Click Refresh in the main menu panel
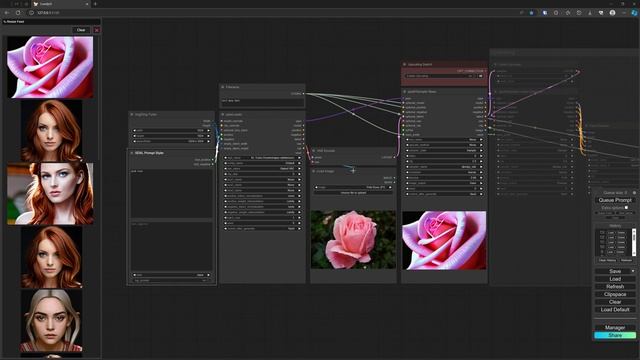 point(615,287)
